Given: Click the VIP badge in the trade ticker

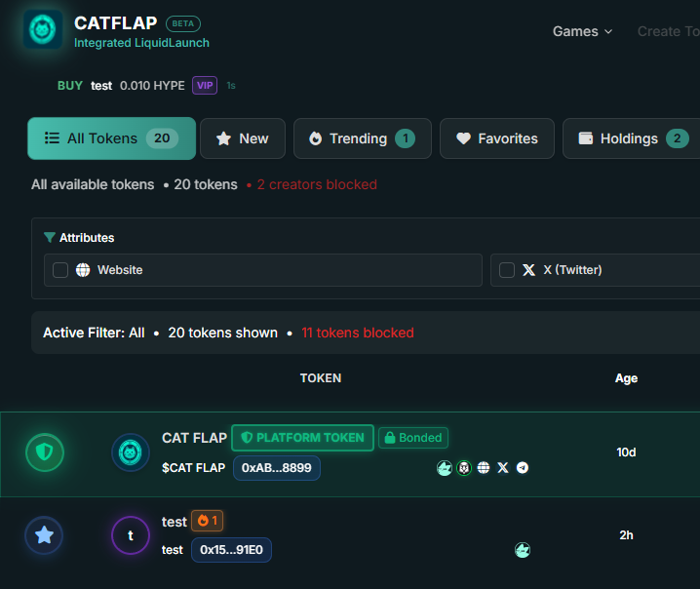Looking at the screenshot, I should click(205, 85).
